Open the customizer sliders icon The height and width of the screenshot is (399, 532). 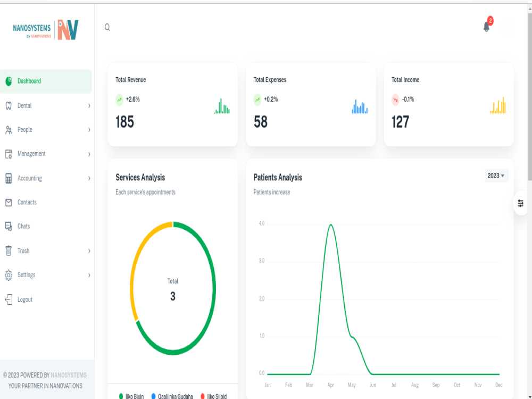(520, 204)
